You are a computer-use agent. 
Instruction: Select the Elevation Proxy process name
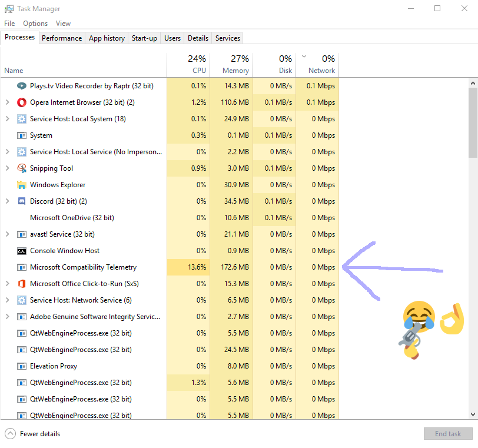(x=54, y=366)
